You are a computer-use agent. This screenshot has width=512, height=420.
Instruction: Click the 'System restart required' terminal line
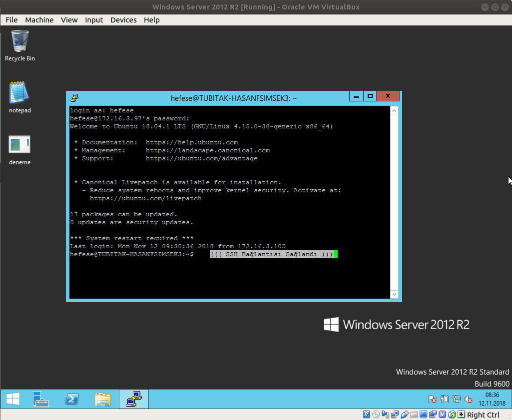click(x=131, y=238)
